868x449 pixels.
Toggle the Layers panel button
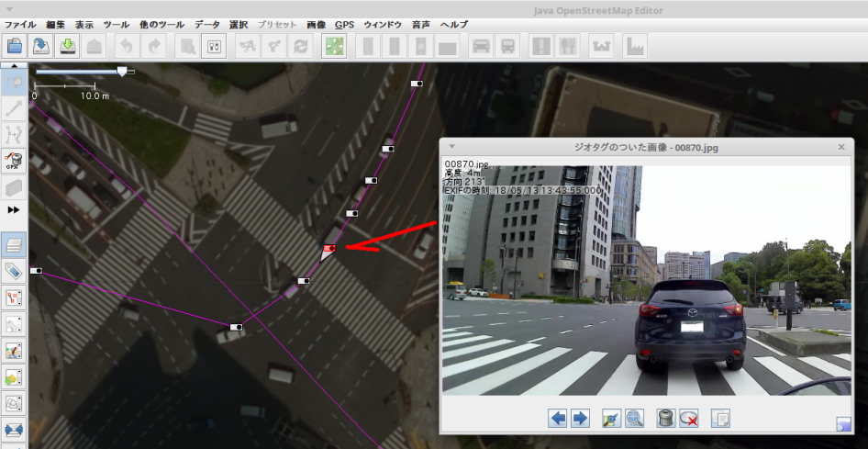[x=15, y=244]
